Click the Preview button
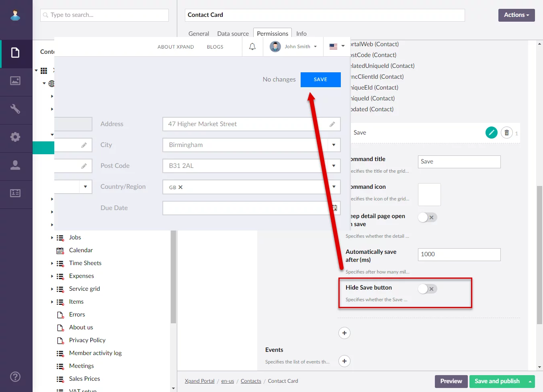This screenshot has width=543, height=392. [x=451, y=381]
